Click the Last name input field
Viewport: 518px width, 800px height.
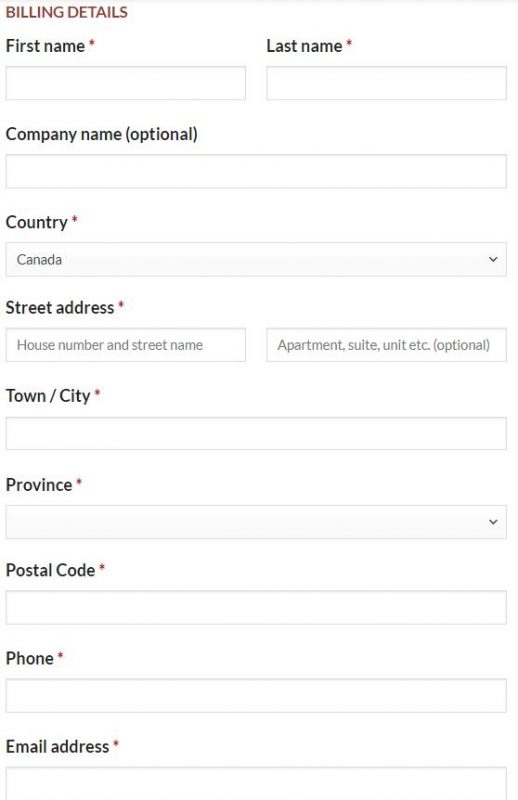pos(386,83)
